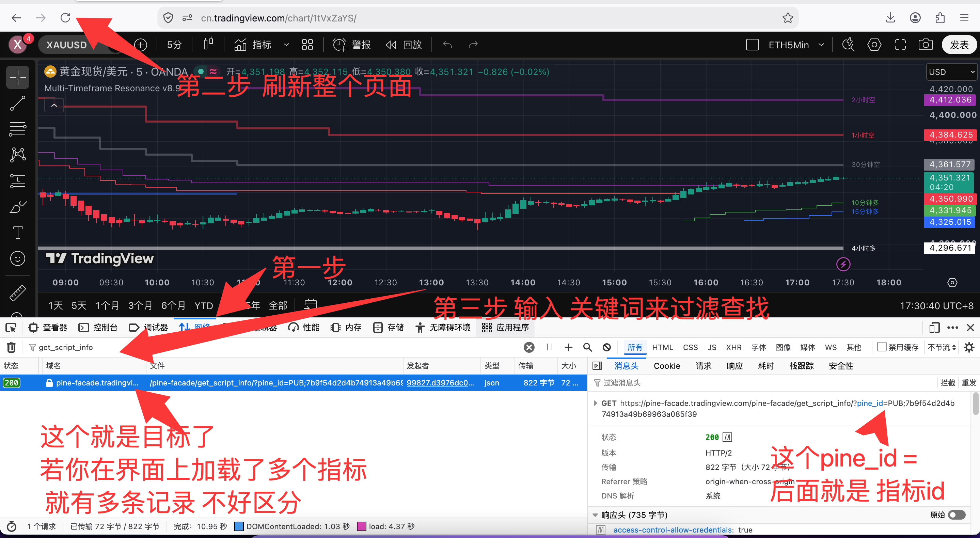Open network search magnifier icon
980x538 pixels.
pos(587,347)
